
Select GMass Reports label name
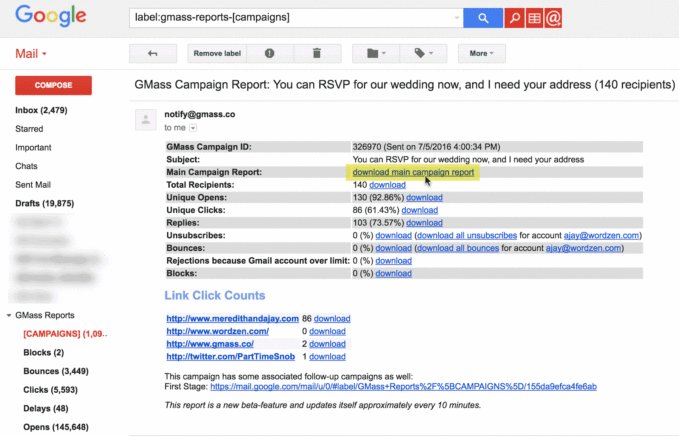[45, 315]
